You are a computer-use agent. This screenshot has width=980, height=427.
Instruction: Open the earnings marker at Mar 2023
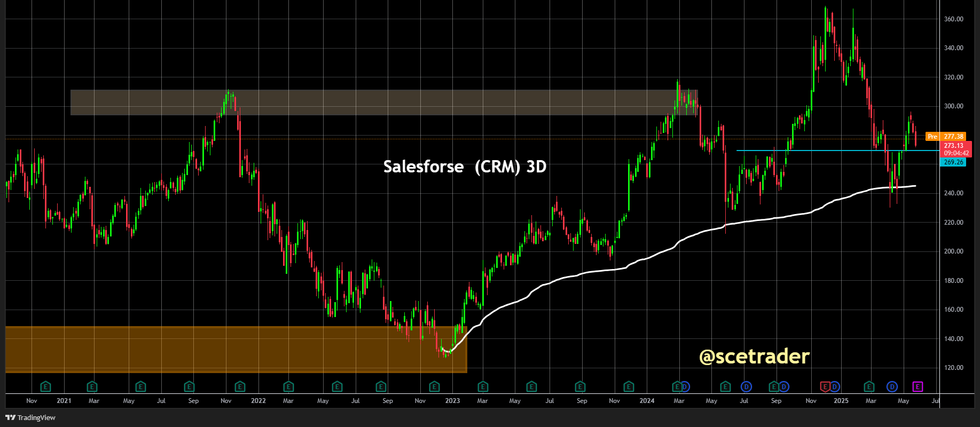click(x=483, y=386)
